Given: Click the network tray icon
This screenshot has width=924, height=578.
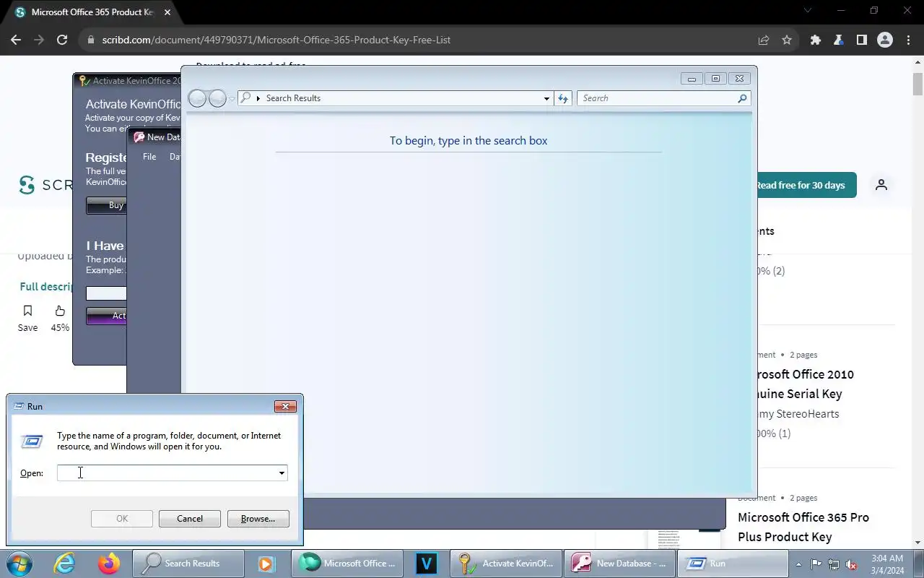Looking at the screenshot, I should point(834,564).
